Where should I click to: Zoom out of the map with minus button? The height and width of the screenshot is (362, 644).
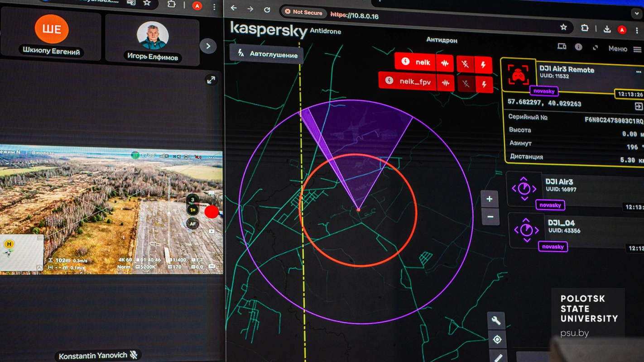click(x=490, y=217)
